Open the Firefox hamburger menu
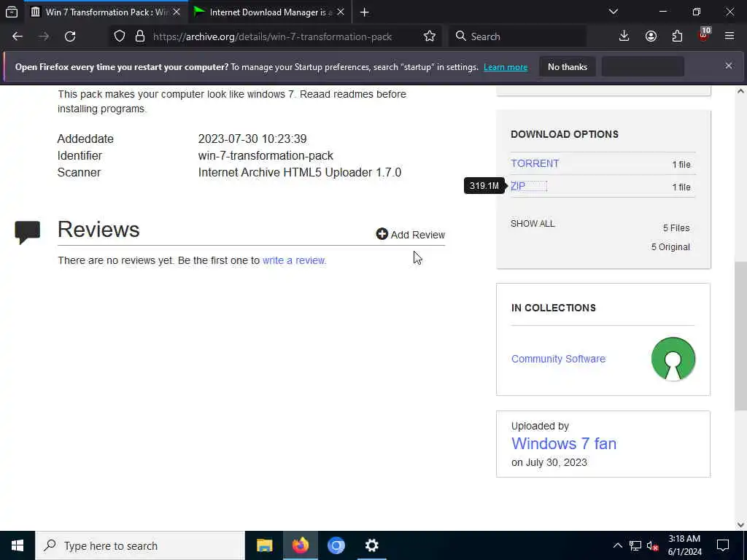This screenshot has height=560, width=747. point(729,36)
